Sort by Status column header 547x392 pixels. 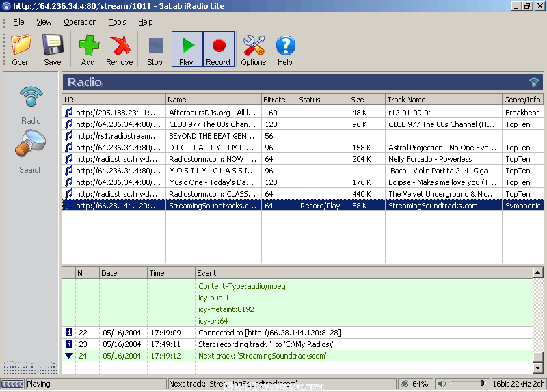323,100
